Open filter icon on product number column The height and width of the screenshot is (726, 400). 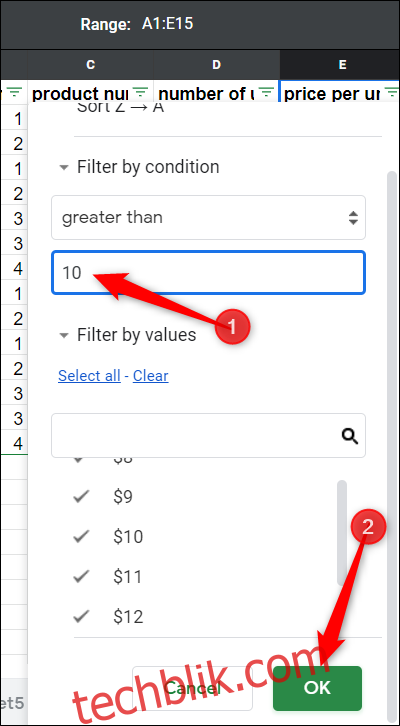139,93
